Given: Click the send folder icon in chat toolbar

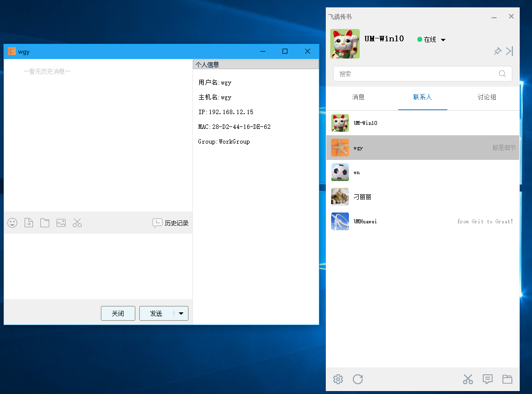Looking at the screenshot, I should [x=44, y=223].
